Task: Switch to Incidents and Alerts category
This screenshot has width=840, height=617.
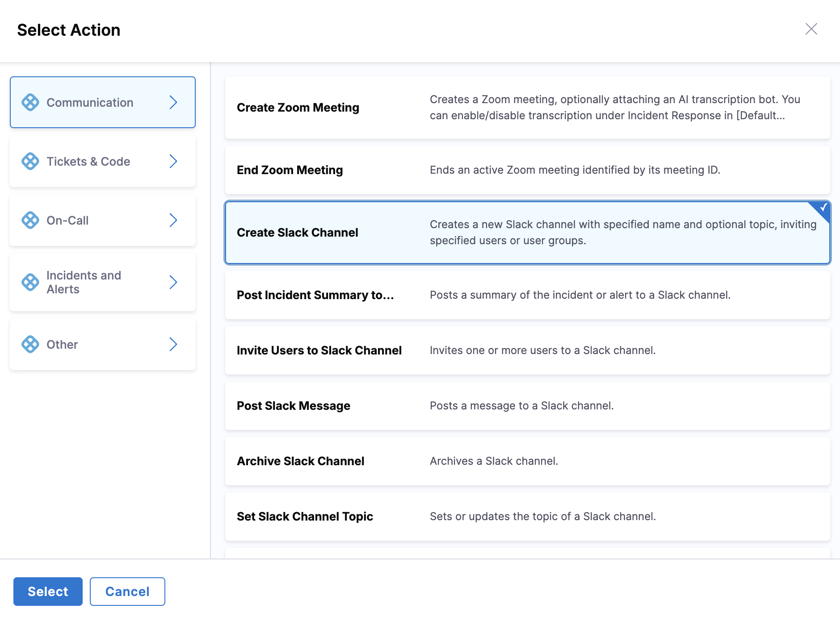Action: pos(103,282)
